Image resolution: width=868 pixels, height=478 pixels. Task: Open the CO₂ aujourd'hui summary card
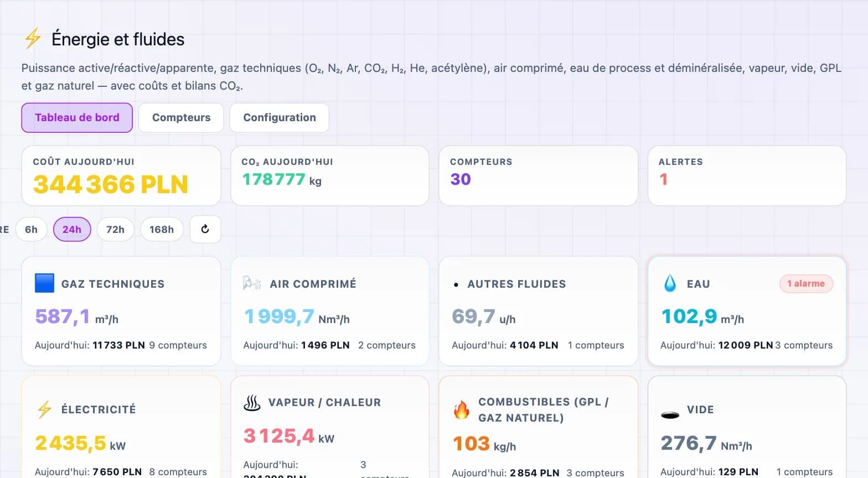point(330,175)
